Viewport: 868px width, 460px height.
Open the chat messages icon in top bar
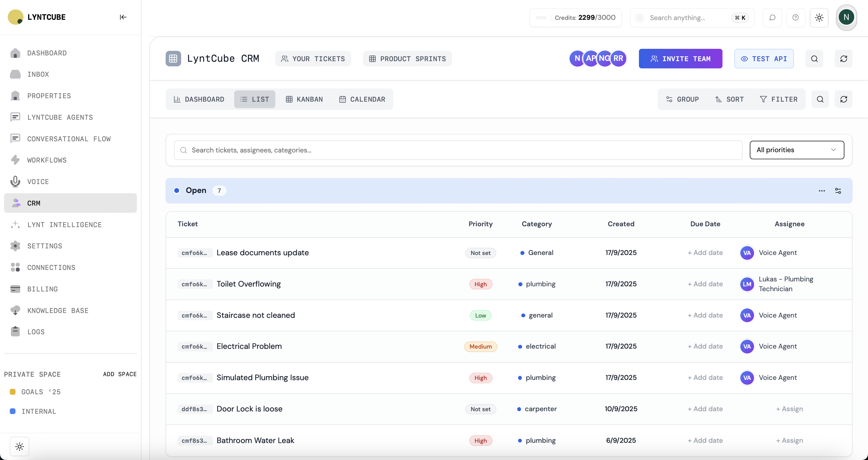click(772, 18)
